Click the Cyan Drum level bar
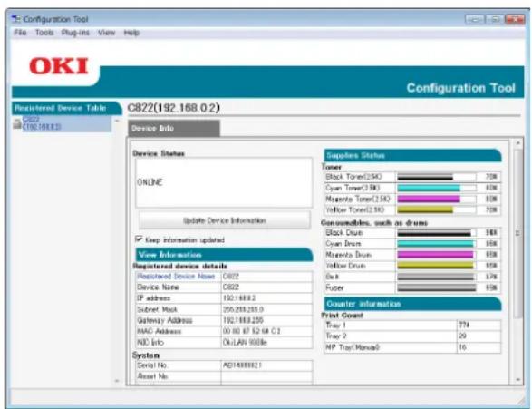This screenshot has width=532, height=409. (x=436, y=244)
